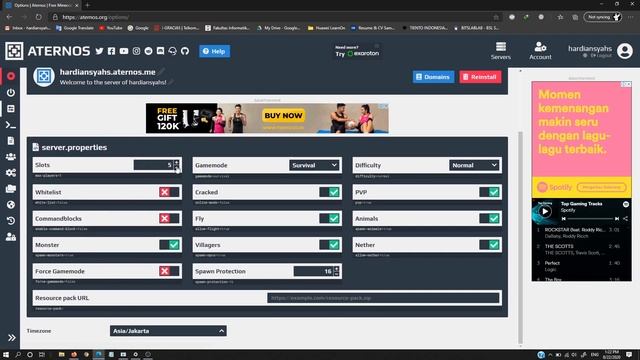Open the Players sidebar icon

[11, 157]
